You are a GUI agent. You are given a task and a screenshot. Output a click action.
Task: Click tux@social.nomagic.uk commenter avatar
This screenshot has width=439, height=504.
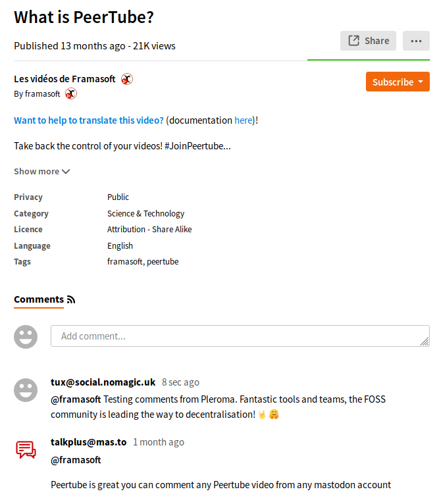[26, 390]
